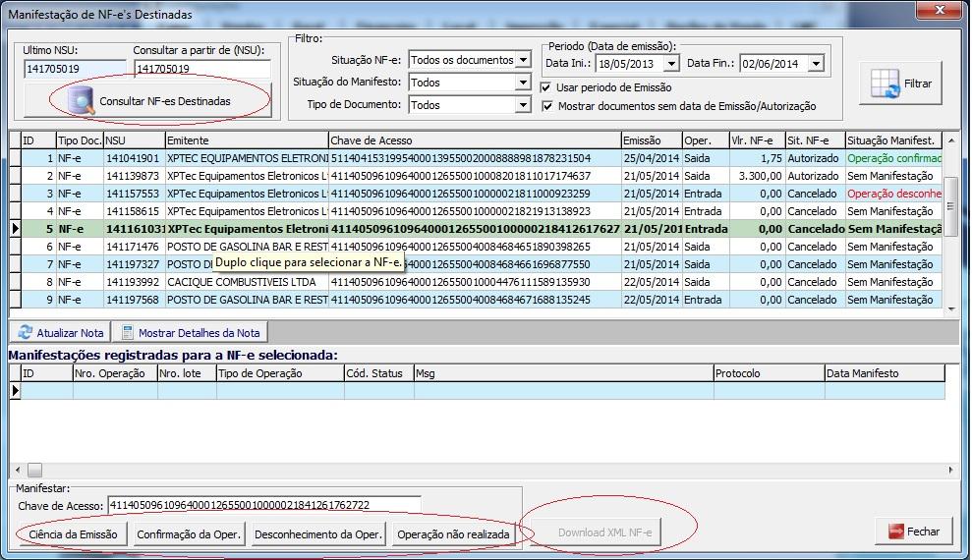Viewport: 972px width, 560px height.
Task: Open the Situação do Manifesto dropdown
Action: 524,83
